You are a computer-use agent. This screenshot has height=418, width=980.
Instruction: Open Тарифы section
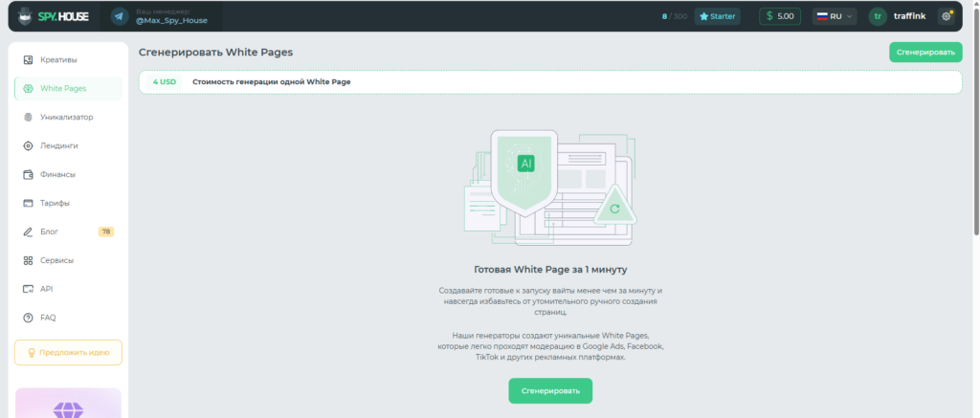[68, 203]
